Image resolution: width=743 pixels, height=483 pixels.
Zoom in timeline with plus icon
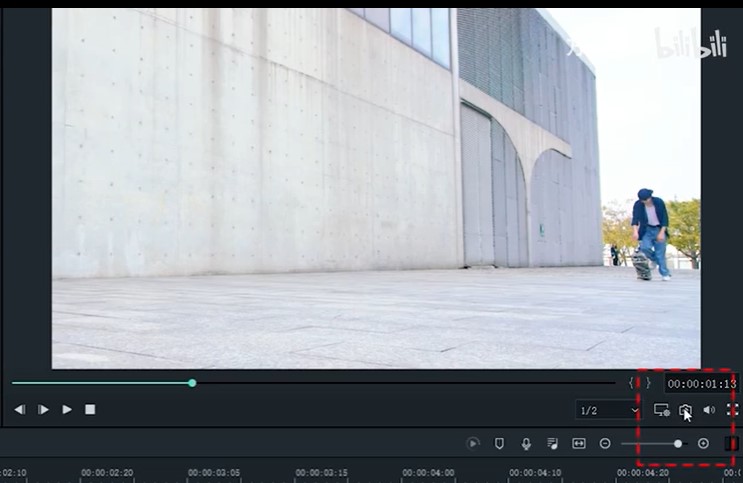pyautogui.click(x=703, y=443)
